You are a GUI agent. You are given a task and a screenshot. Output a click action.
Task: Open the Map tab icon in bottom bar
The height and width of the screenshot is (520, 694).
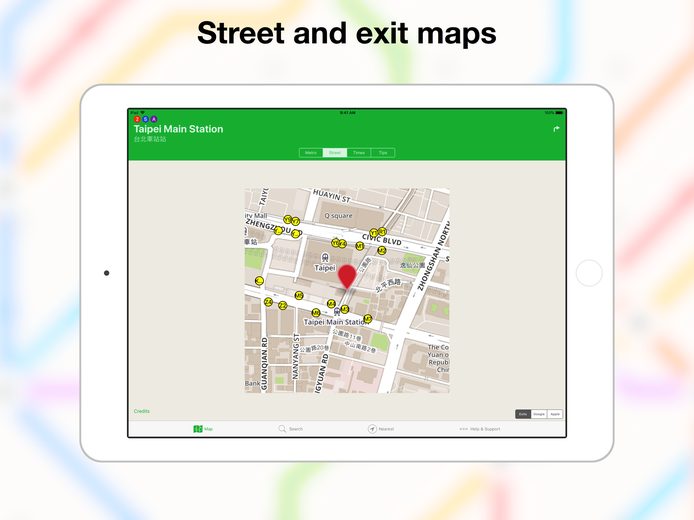click(x=198, y=429)
